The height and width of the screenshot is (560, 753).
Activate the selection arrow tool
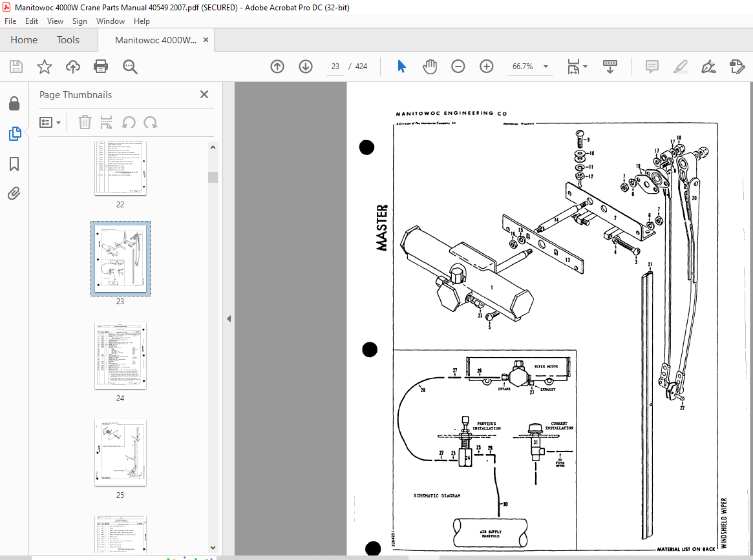(x=401, y=67)
